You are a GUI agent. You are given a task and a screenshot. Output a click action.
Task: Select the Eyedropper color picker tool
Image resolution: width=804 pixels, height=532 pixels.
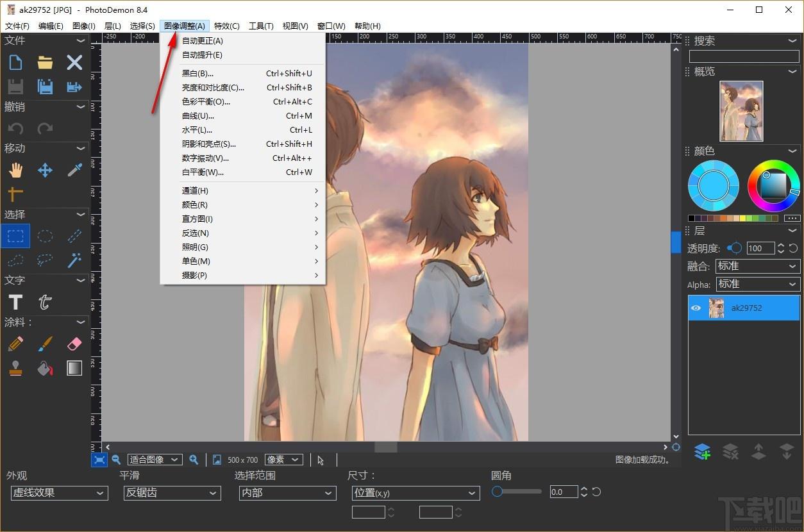pyautogui.click(x=74, y=170)
